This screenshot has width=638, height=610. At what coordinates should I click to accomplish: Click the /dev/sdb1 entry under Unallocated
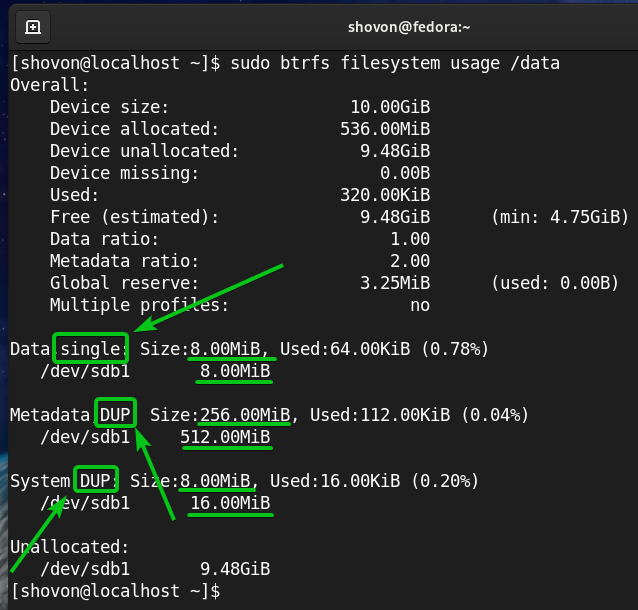(85, 568)
